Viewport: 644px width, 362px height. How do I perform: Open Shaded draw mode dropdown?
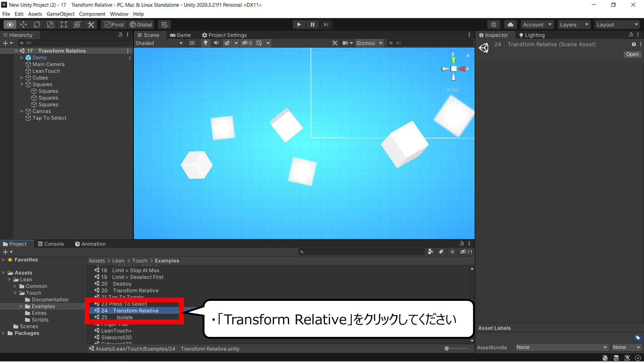coord(159,43)
